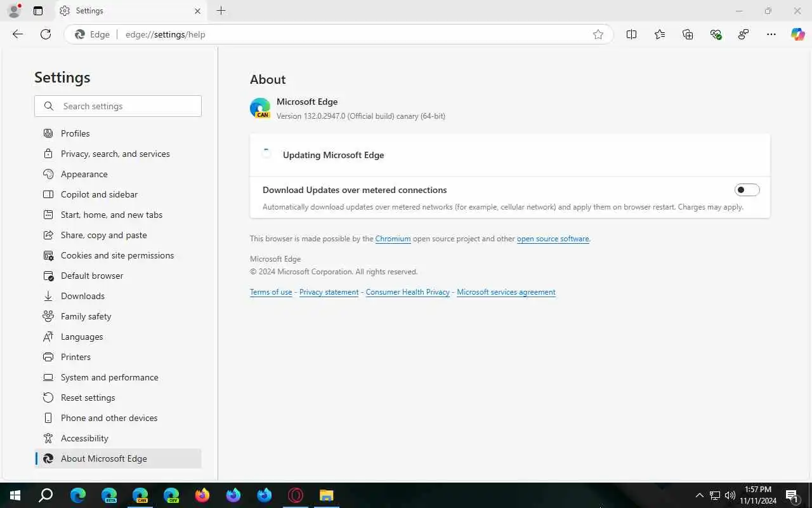This screenshot has height=508, width=812.
Task: Select the Settings tab
Action: click(x=130, y=11)
